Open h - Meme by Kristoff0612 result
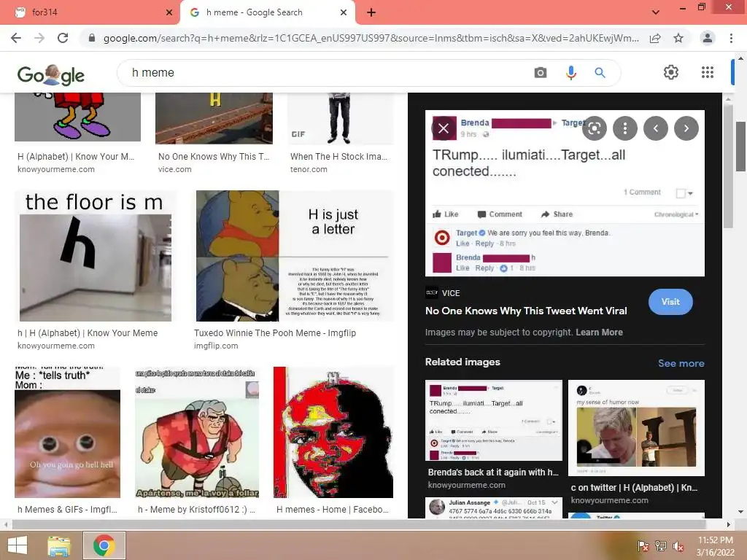This screenshot has width=747, height=560. click(x=196, y=510)
